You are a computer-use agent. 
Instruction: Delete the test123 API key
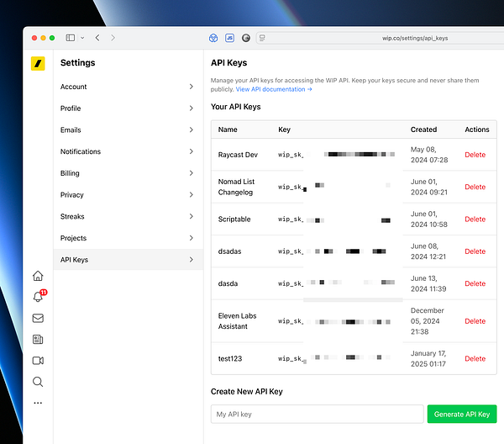coord(475,359)
